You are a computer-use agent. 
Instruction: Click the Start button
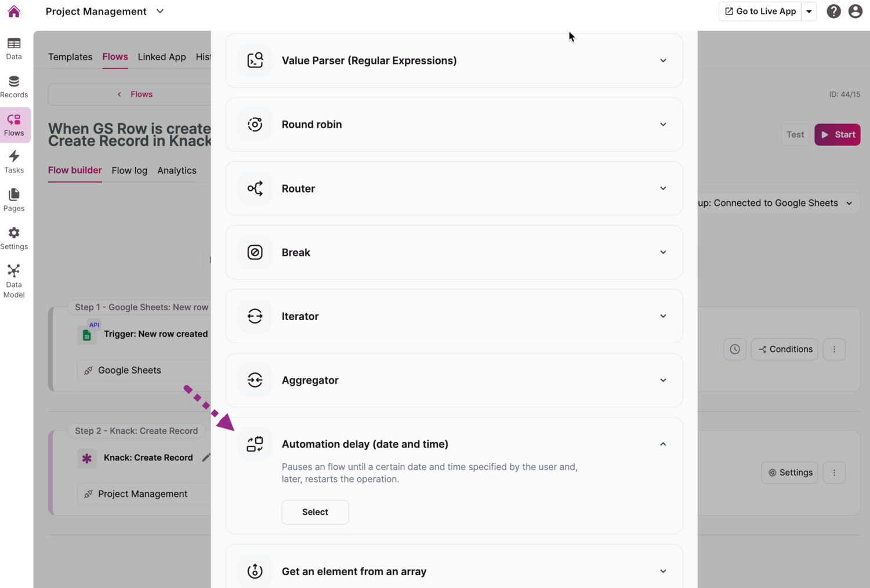[837, 135]
